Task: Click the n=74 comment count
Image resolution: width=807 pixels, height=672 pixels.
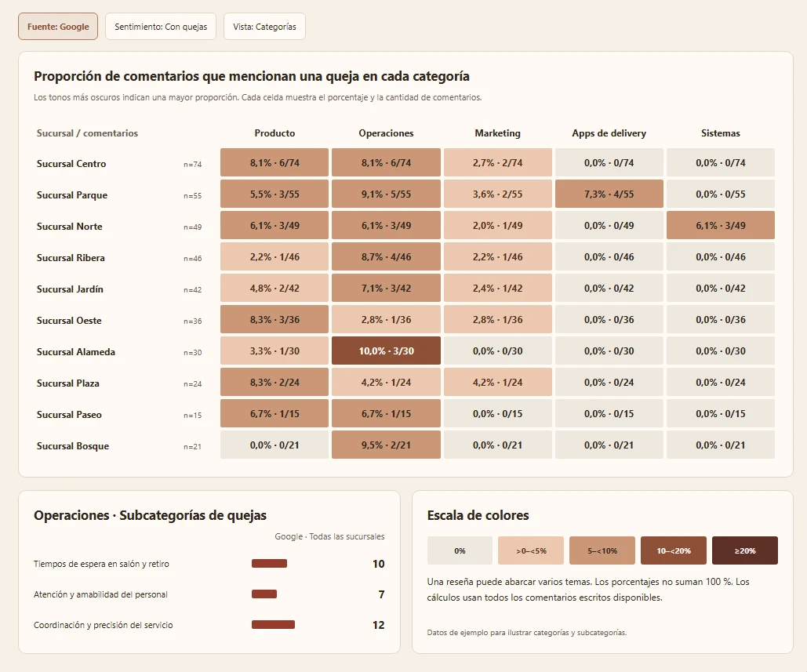Action: pyautogui.click(x=192, y=164)
